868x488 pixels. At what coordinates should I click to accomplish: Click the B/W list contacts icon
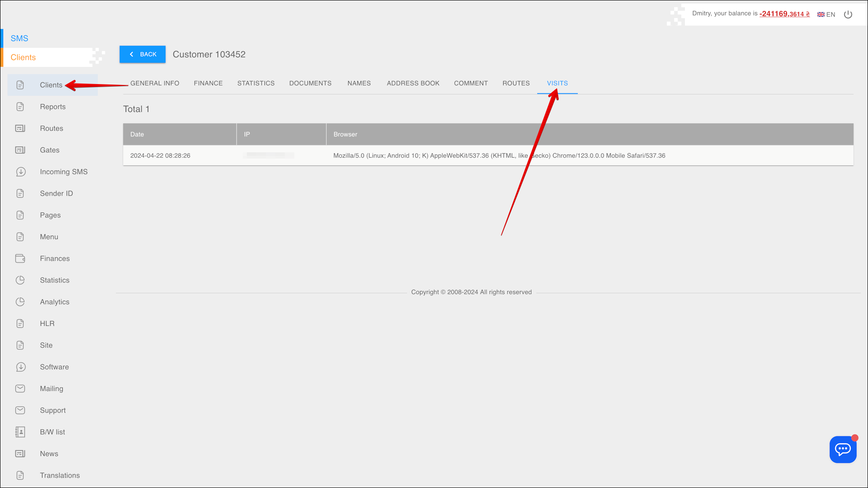[x=20, y=432]
